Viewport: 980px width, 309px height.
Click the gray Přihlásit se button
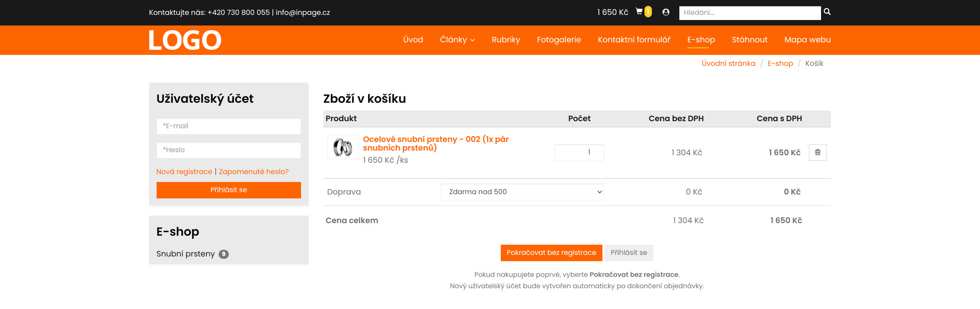pyautogui.click(x=628, y=253)
